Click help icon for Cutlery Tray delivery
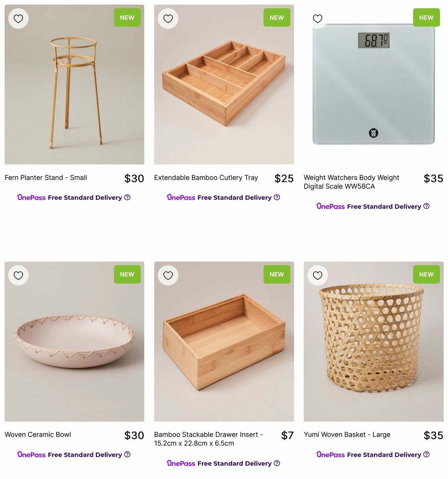 pyautogui.click(x=277, y=197)
